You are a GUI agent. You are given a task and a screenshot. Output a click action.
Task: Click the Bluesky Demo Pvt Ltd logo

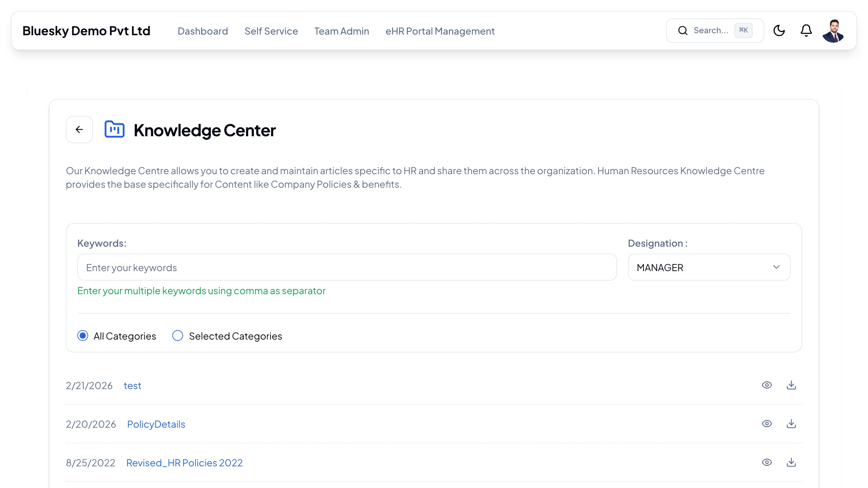pos(86,31)
